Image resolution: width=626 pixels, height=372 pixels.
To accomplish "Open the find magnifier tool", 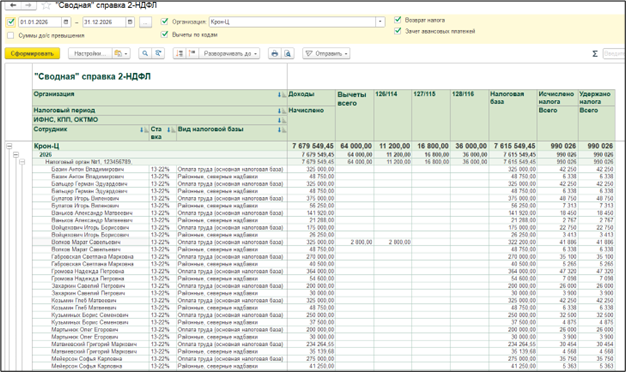I will point(145,53).
